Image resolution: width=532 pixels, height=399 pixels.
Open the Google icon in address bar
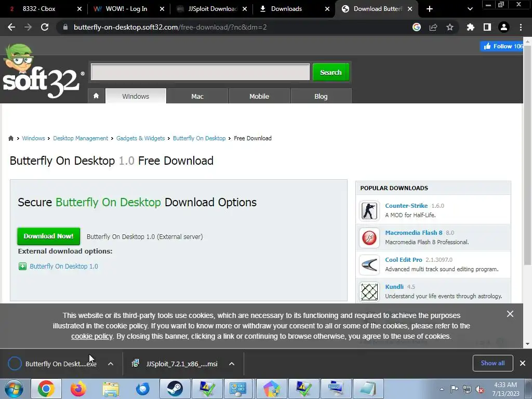[x=417, y=27]
